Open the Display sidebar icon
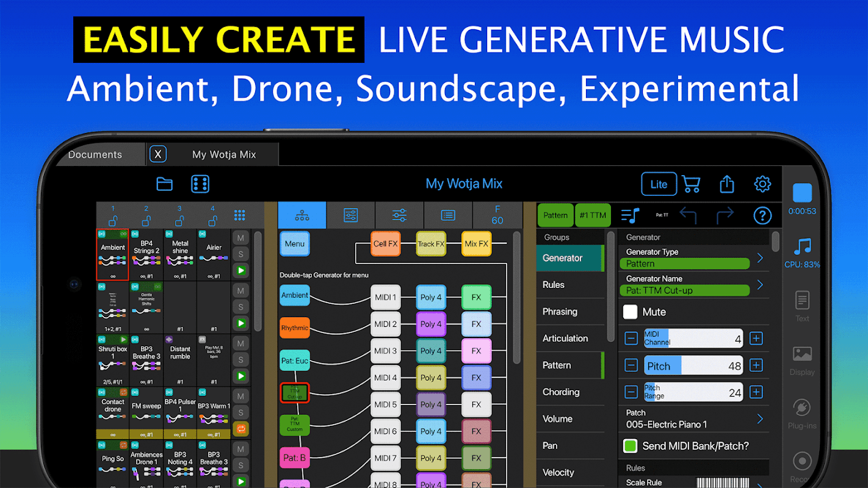Viewport: 868px width, 488px height. [x=802, y=354]
